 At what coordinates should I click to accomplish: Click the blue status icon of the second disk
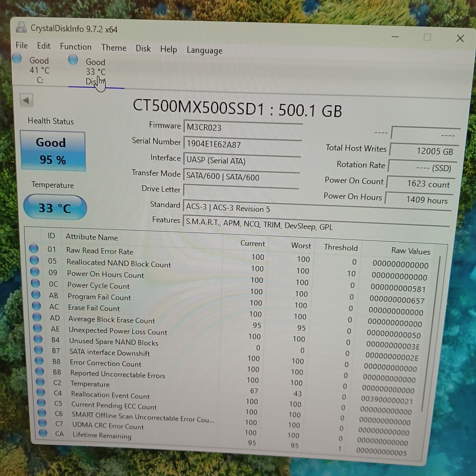click(x=73, y=60)
